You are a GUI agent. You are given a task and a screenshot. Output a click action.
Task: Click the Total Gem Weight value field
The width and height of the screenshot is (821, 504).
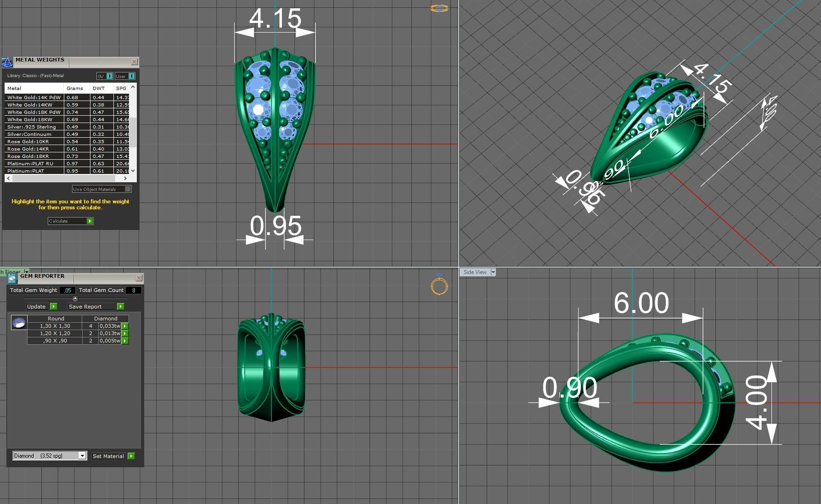click(x=67, y=290)
